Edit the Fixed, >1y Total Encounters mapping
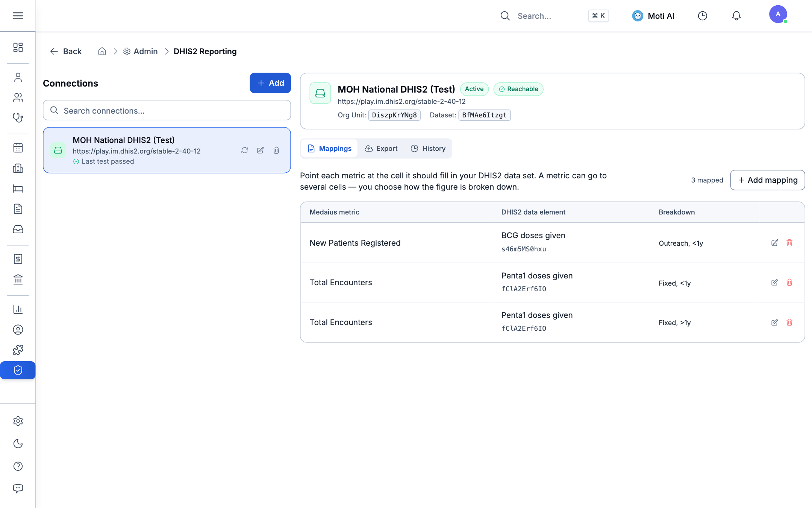 pos(774,322)
